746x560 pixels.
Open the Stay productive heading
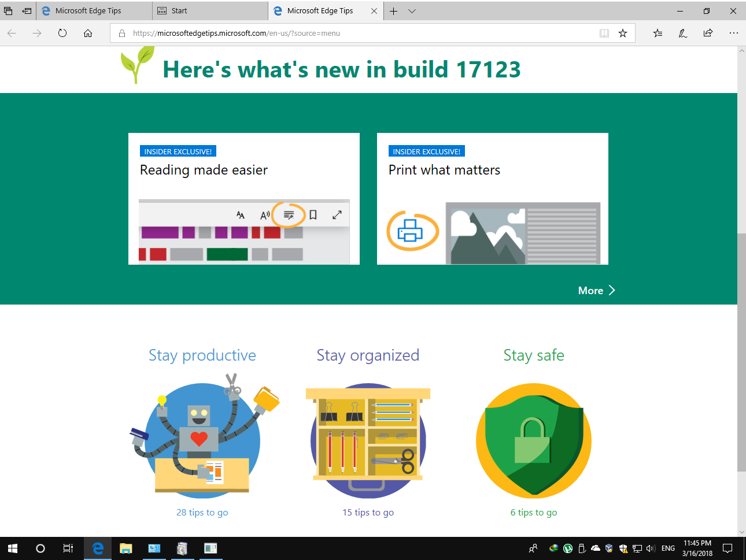(x=202, y=355)
